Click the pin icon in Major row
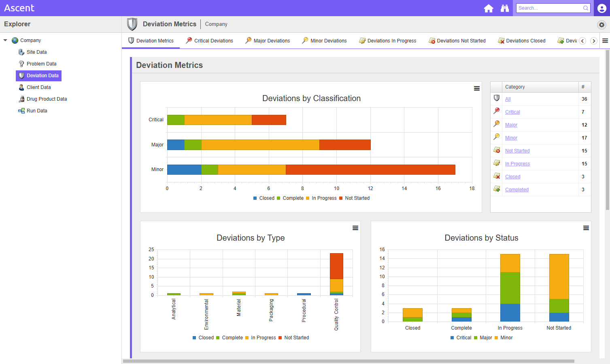 (497, 124)
